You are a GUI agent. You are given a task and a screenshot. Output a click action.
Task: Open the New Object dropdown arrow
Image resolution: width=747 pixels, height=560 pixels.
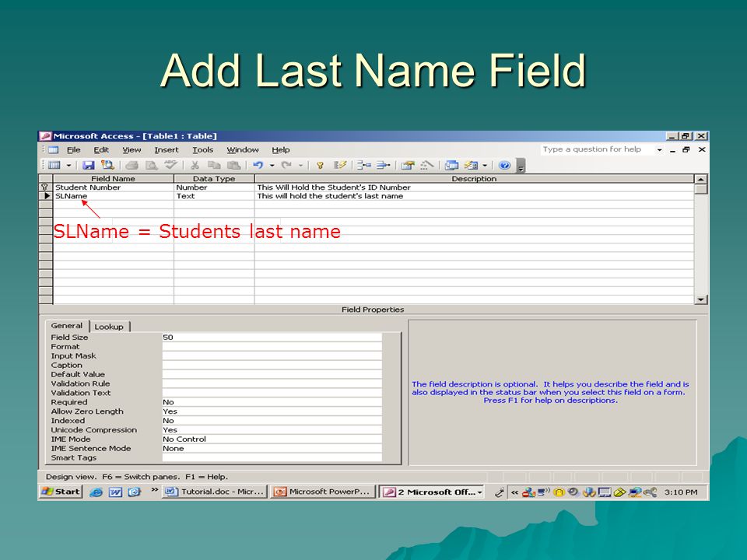click(485, 165)
